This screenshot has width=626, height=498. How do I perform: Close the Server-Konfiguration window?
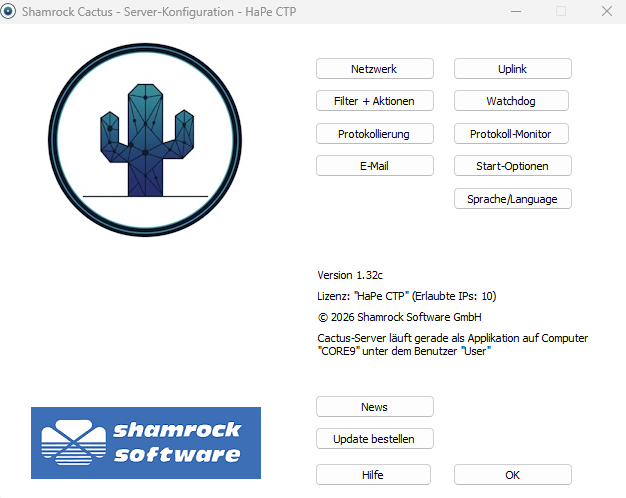click(607, 11)
